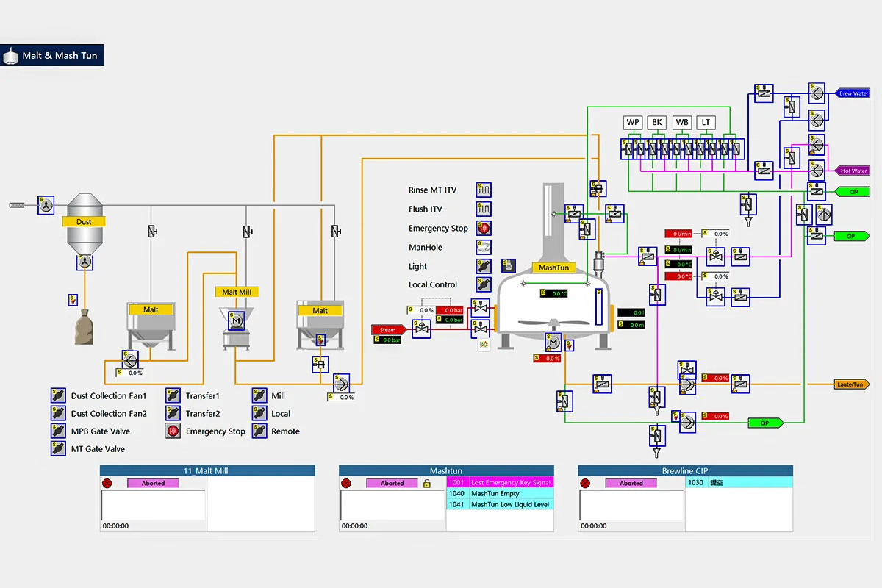Click the malt sack icon below the Dust tank
The image size is (882, 588).
point(85,327)
